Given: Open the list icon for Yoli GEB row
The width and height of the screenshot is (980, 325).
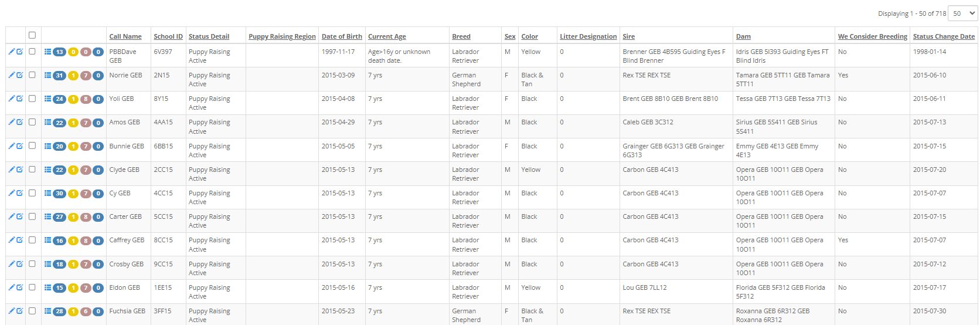Looking at the screenshot, I should click(48, 99).
